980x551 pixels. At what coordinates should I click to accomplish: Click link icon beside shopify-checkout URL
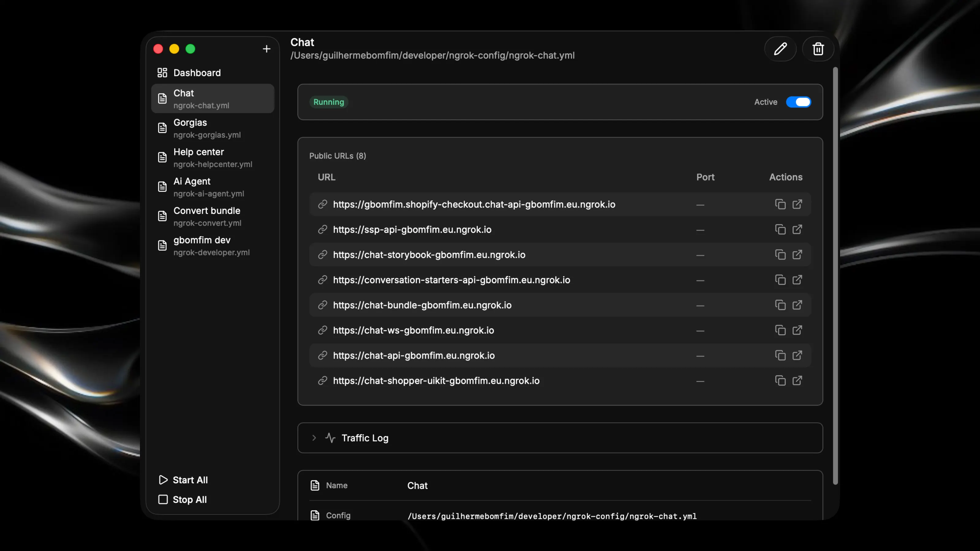coord(322,204)
